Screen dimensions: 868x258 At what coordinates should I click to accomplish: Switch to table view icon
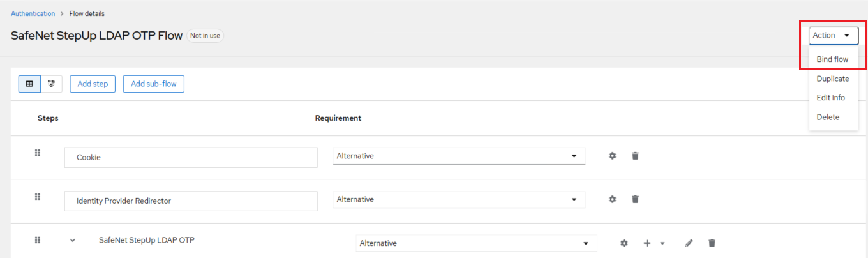(x=29, y=84)
